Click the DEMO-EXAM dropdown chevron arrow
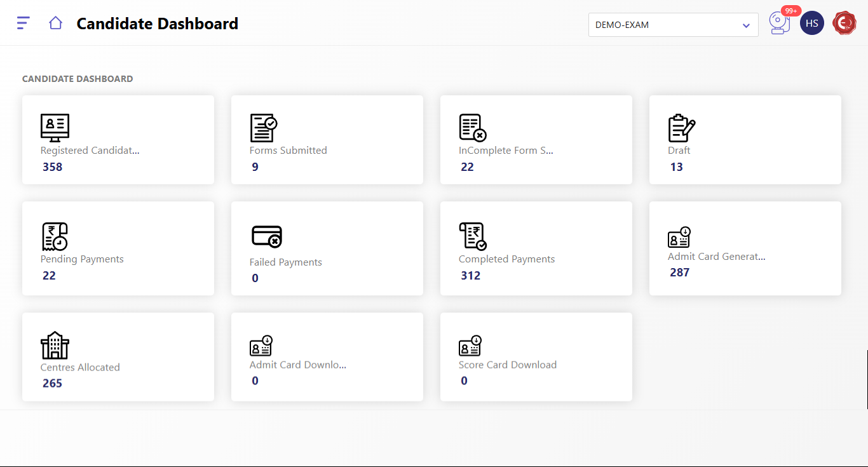The width and height of the screenshot is (868, 467). (746, 25)
